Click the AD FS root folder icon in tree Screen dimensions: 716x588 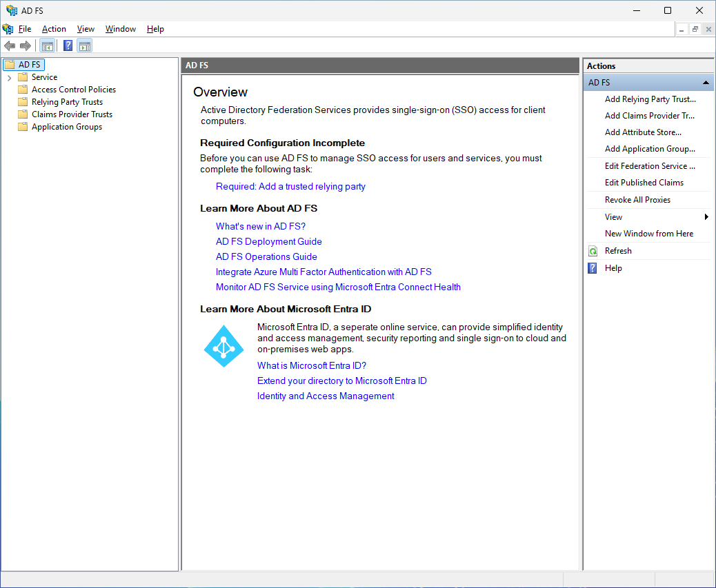10,64
